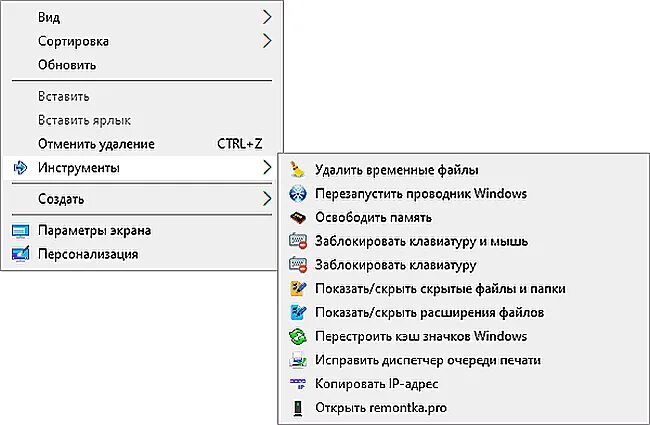650x425 pixels.
Task: Click the Restart Windows Explorer icon
Action: pos(297,194)
